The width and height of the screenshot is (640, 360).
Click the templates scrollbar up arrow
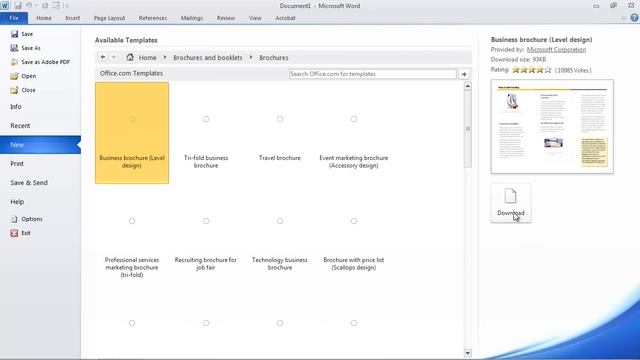pyautogui.click(x=468, y=86)
